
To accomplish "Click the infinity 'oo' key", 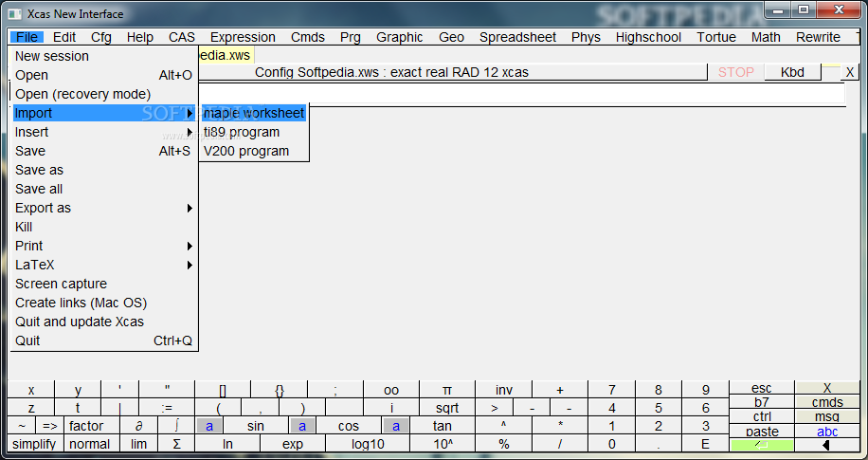I will [391, 390].
